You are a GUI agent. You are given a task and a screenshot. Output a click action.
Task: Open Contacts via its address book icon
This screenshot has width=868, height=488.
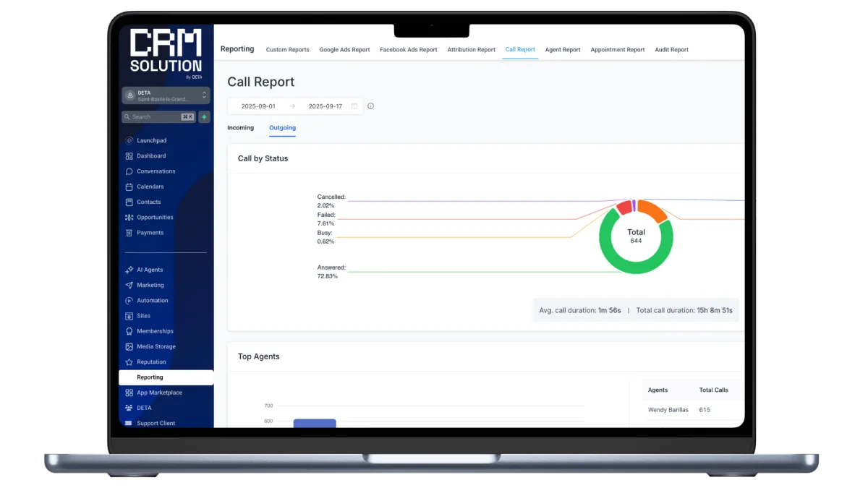tap(129, 202)
